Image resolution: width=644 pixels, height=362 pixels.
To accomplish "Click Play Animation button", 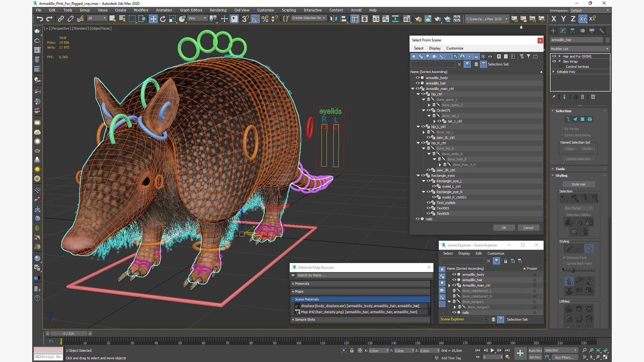I will point(492,350).
